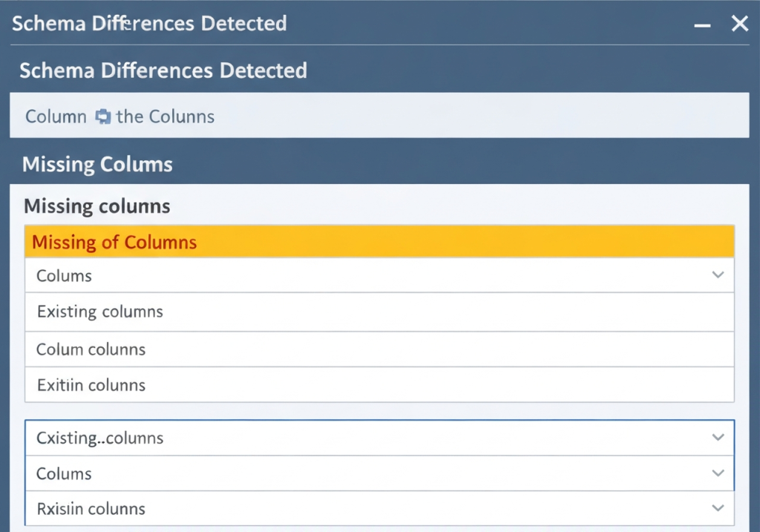This screenshot has width=760, height=532.
Task: Click the Rxisiin columns field text
Action: [91, 509]
